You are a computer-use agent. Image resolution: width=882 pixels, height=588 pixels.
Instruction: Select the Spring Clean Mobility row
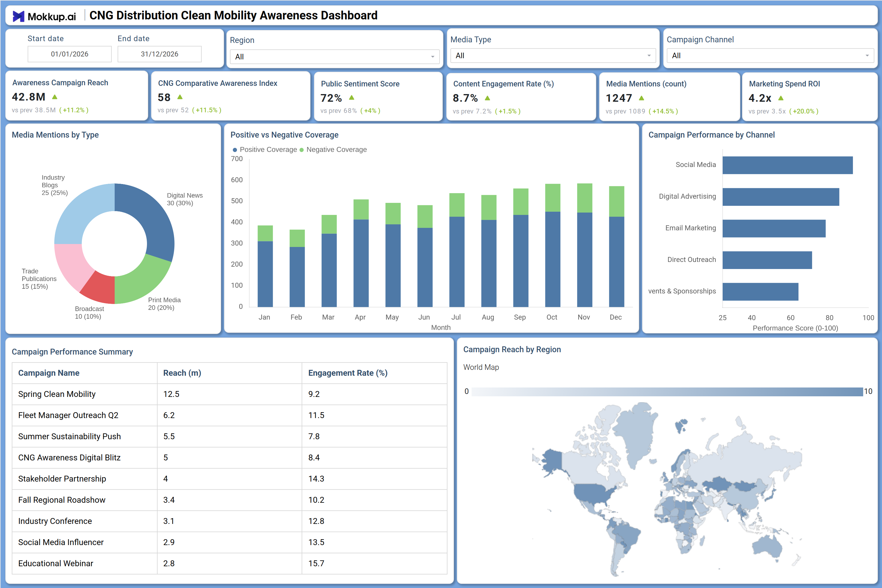tap(230, 394)
